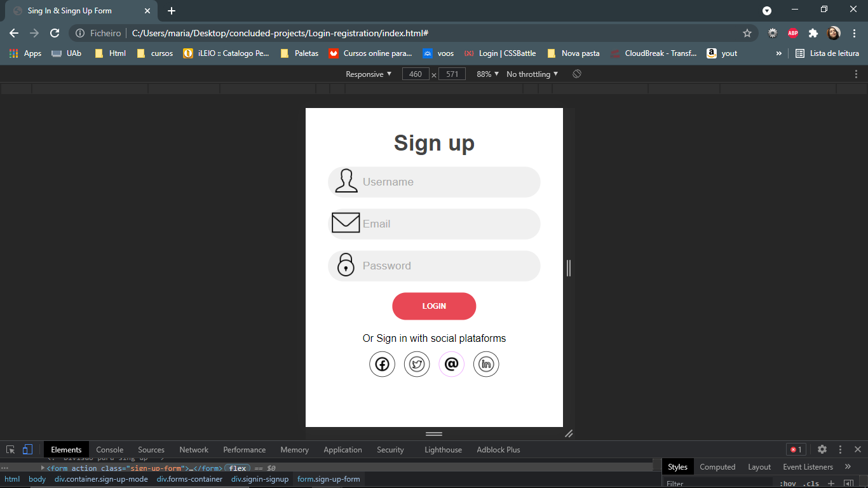Select body in the element breadcrumb
Viewport: 868px width, 488px height.
[x=37, y=479]
